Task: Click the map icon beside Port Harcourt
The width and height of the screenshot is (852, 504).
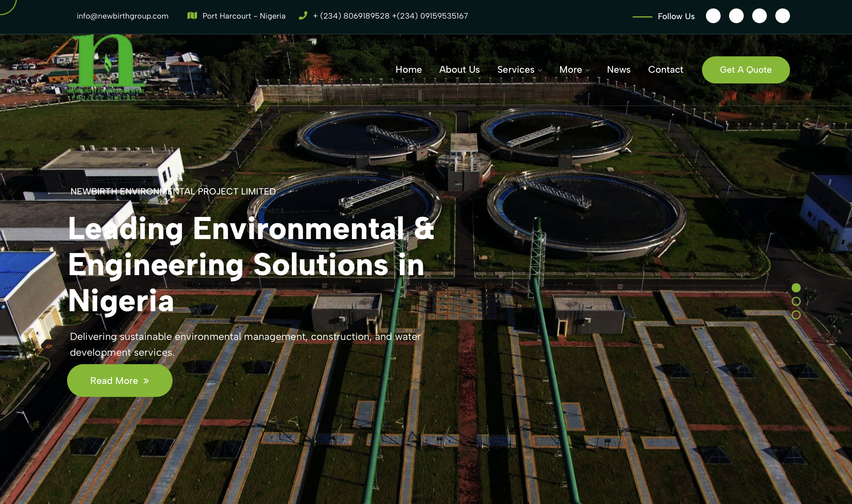Action: click(192, 16)
